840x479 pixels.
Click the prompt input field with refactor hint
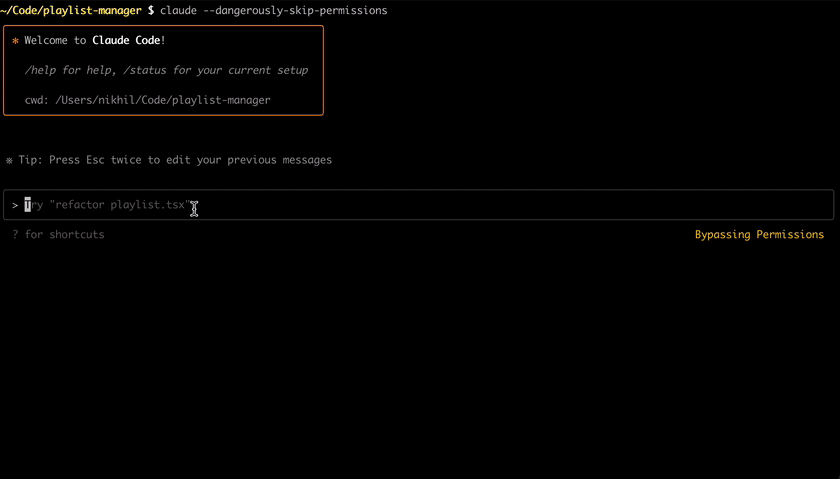pos(418,205)
